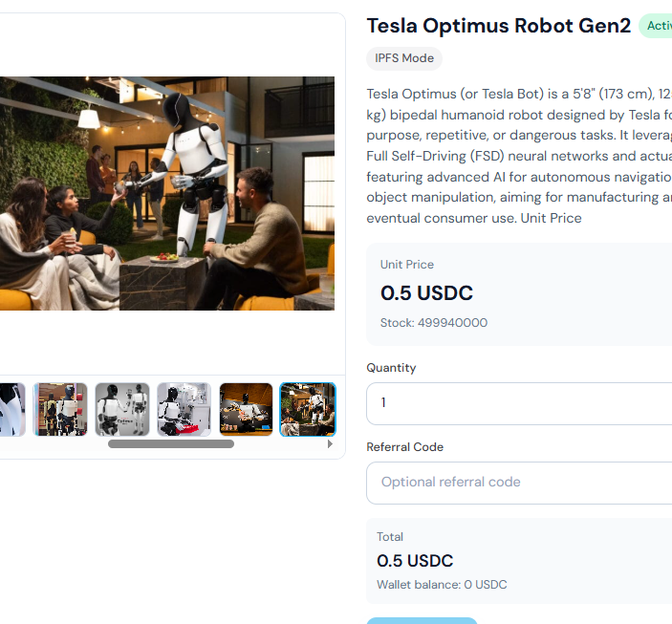Select the robot in store thumbnail
Image resolution: width=672 pixels, height=624 pixels.
pos(60,409)
